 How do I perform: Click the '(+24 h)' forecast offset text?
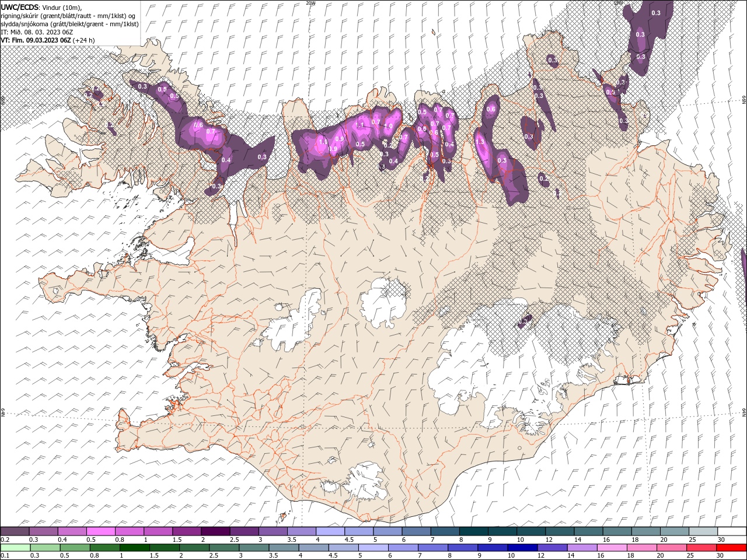[84, 40]
